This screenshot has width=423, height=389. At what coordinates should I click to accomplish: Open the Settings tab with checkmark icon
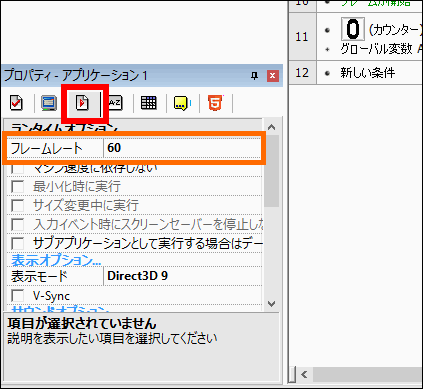tap(16, 103)
